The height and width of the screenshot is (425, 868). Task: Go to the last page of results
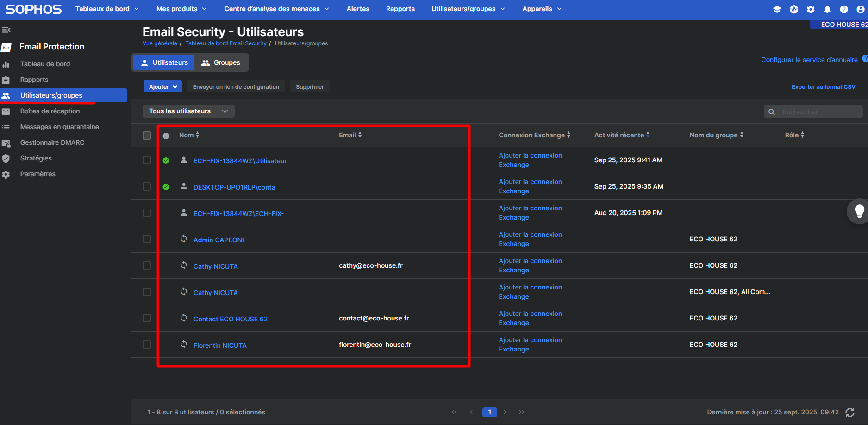522,412
